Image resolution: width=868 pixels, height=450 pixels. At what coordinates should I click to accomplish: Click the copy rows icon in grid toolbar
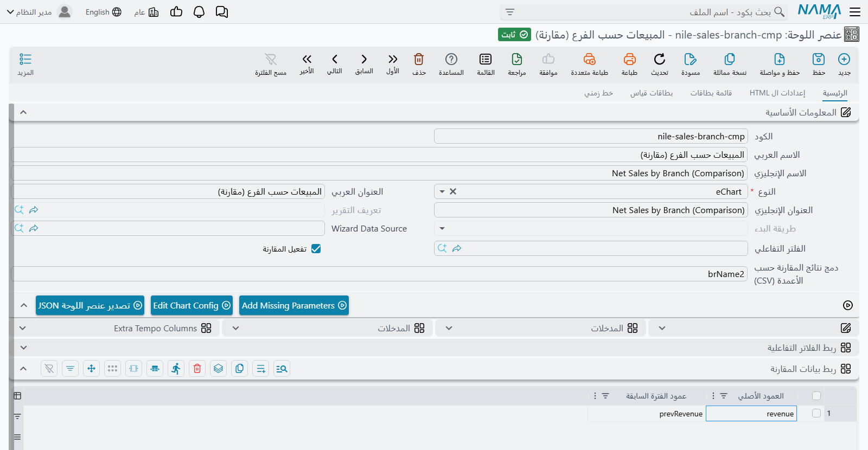coord(239,369)
